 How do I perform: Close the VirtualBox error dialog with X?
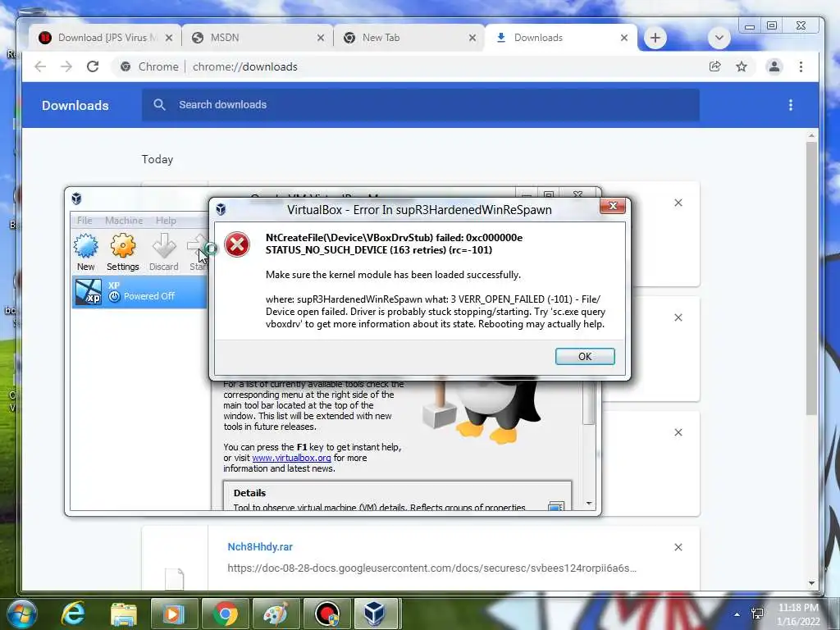tap(613, 206)
